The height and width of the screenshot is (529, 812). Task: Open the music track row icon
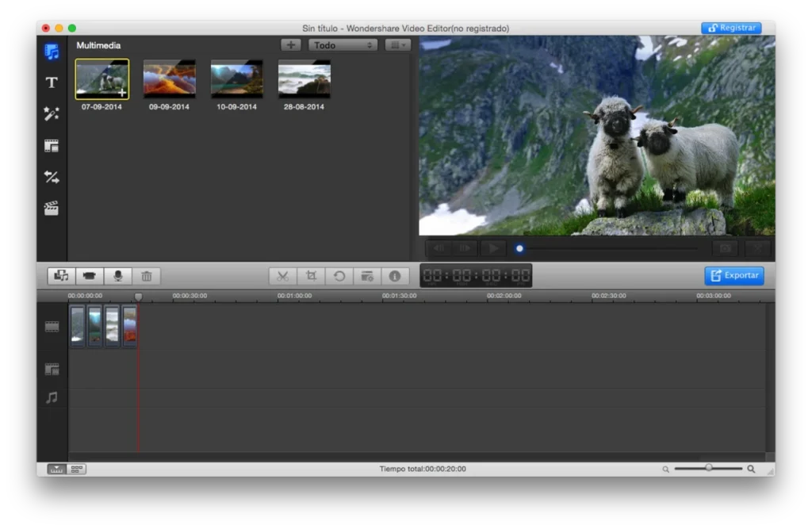[52, 397]
